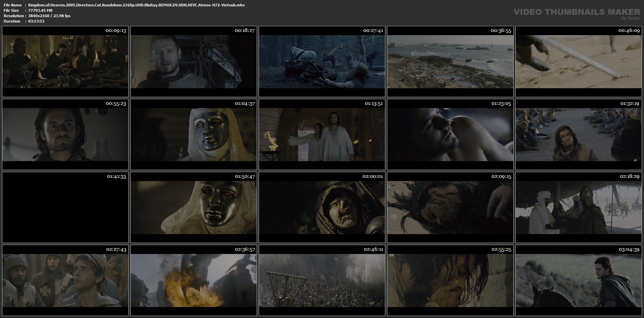Click the 00:46:09 timestamp text
The image size is (644, 318).
click(629, 31)
